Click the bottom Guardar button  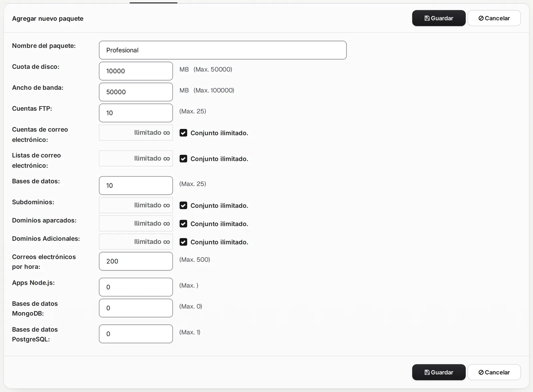tap(439, 372)
